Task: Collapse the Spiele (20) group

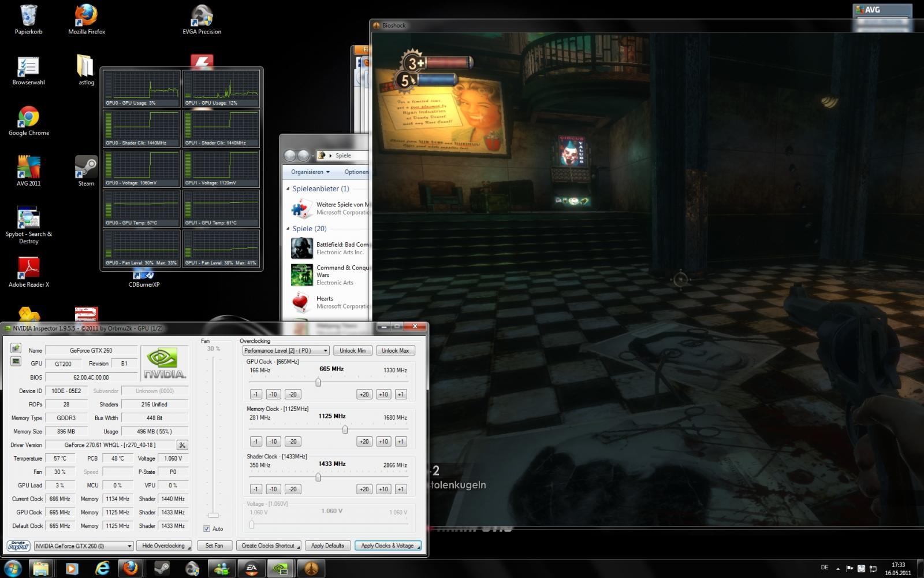Action: (288, 228)
